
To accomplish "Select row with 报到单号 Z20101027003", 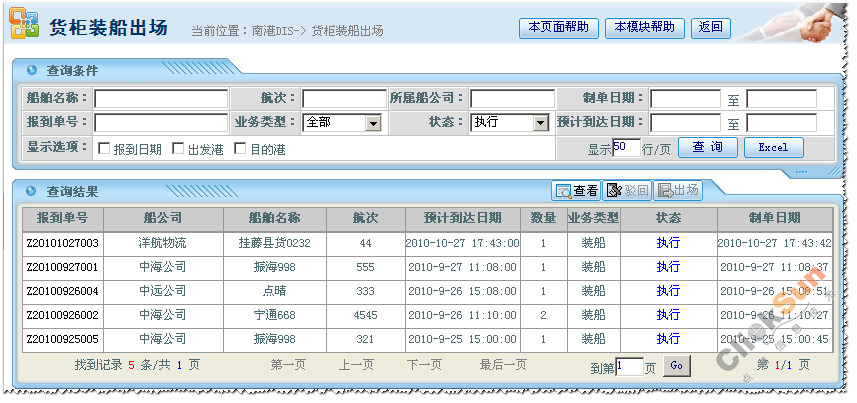I will tap(62, 243).
